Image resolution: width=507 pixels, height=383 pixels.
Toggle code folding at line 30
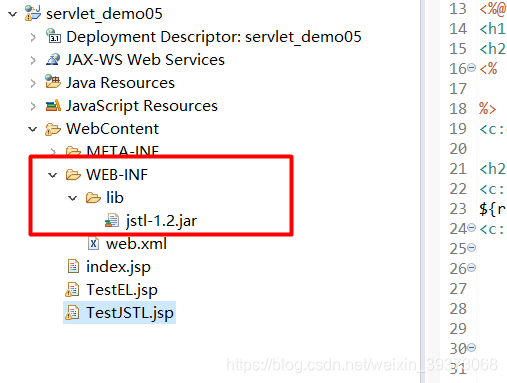coord(471,348)
